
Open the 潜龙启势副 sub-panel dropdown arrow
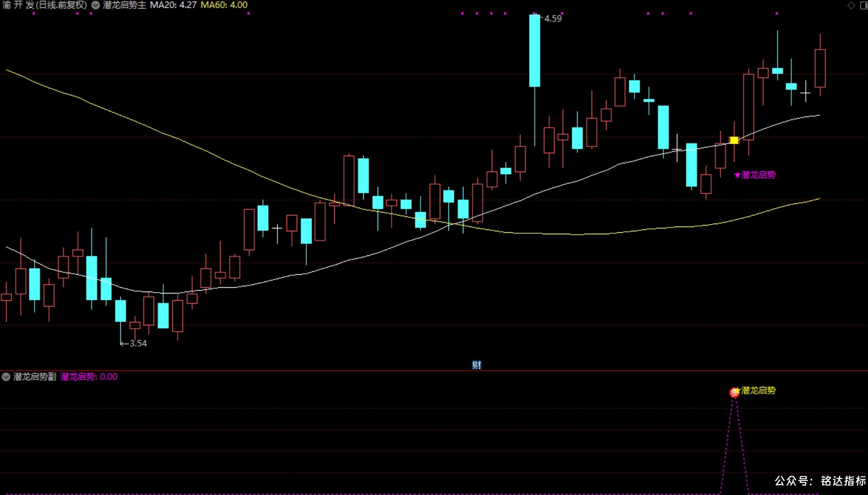tap(6, 376)
